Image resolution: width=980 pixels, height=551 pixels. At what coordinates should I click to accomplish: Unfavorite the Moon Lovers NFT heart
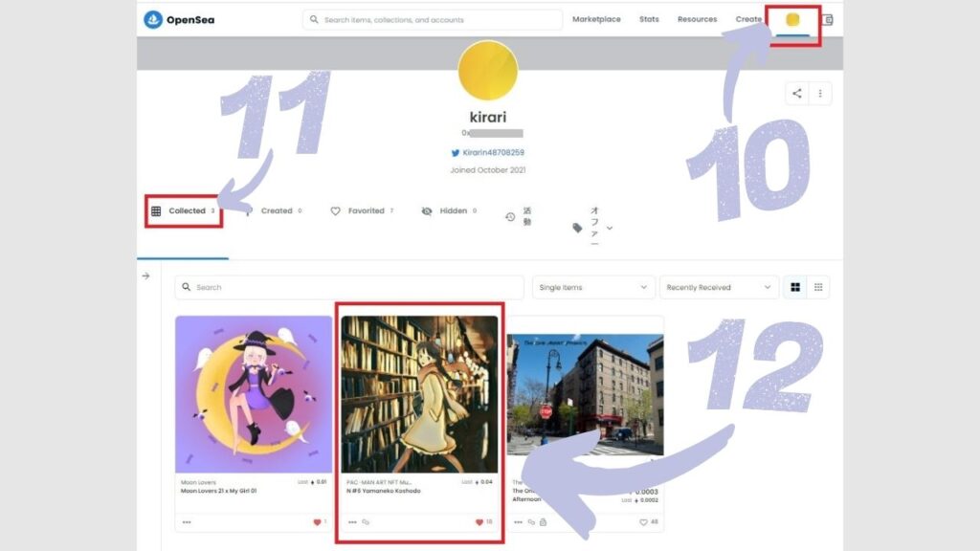click(317, 522)
